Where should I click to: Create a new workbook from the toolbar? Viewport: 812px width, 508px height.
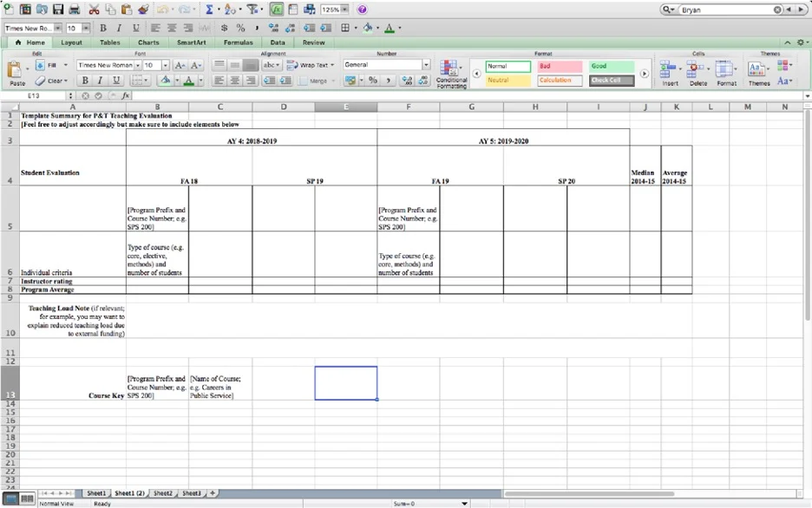click(9, 9)
